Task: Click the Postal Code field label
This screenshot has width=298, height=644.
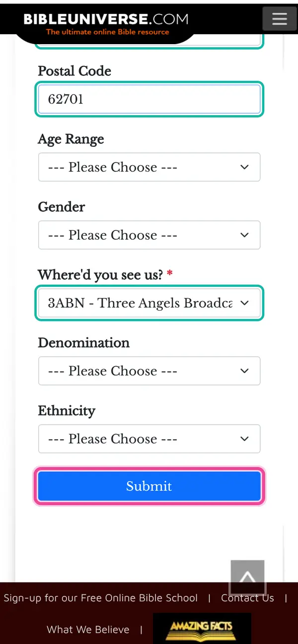Action: (74, 71)
